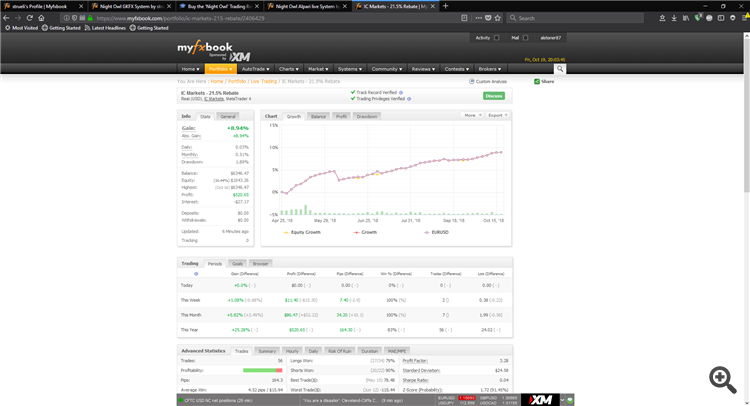Click the magnifier zoom-in overlay icon
750x406 pixels.
pyautogui.click(x=723, y=380)
